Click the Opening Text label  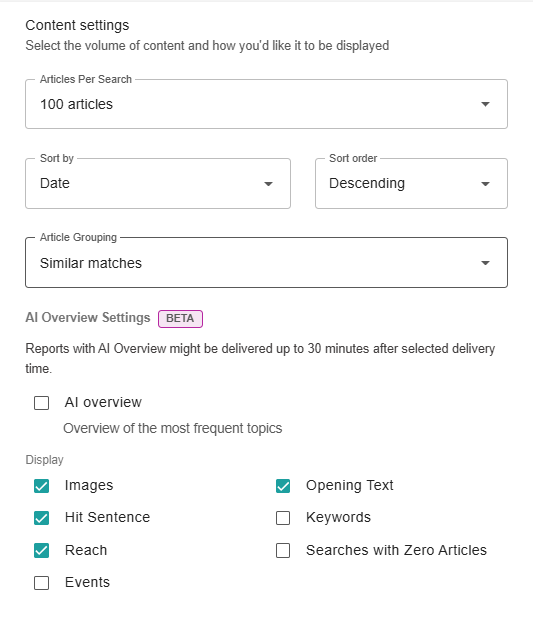350,485
